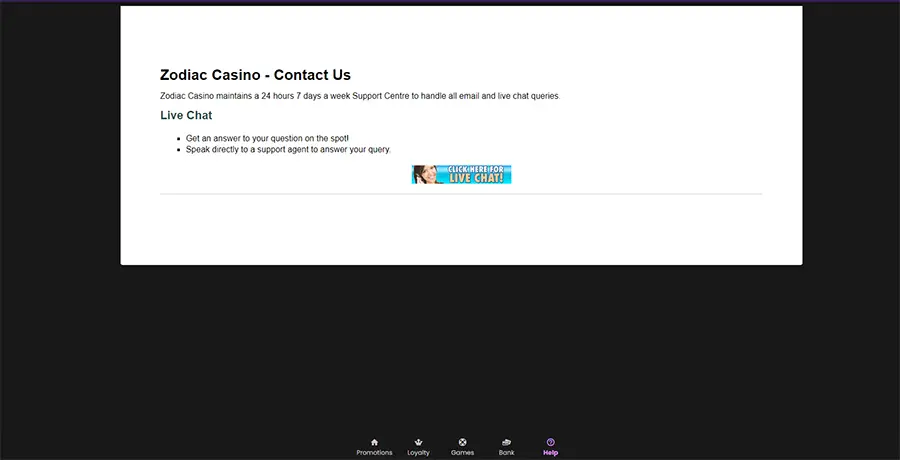
Task: Click the 'Zodiac Casino - Contact Us' title
Action: 255,75
